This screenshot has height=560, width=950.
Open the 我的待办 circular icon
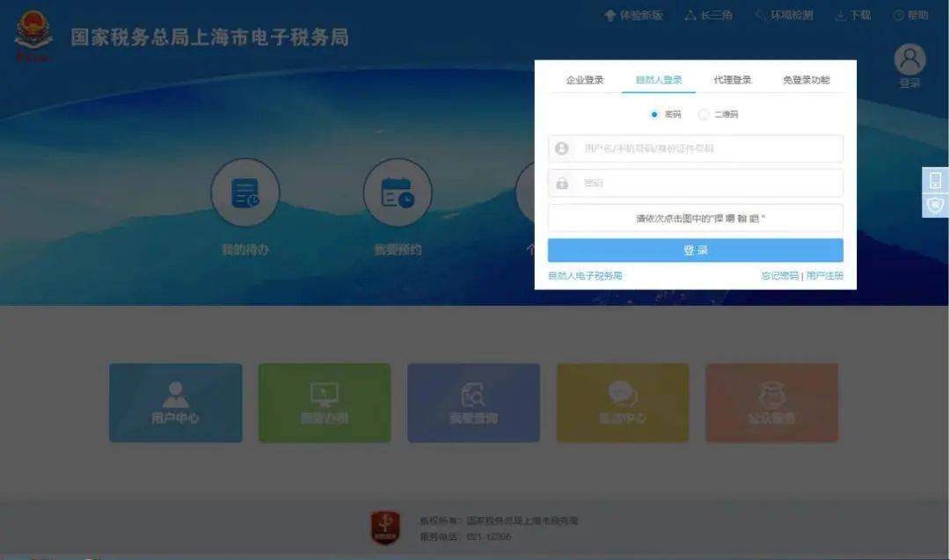pyautogui.click(x=245, y=193)
